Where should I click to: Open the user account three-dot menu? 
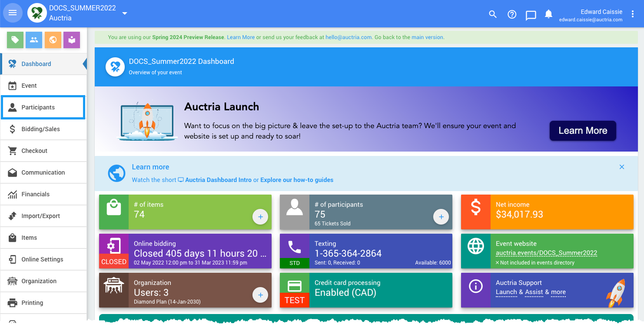point(633,14)
